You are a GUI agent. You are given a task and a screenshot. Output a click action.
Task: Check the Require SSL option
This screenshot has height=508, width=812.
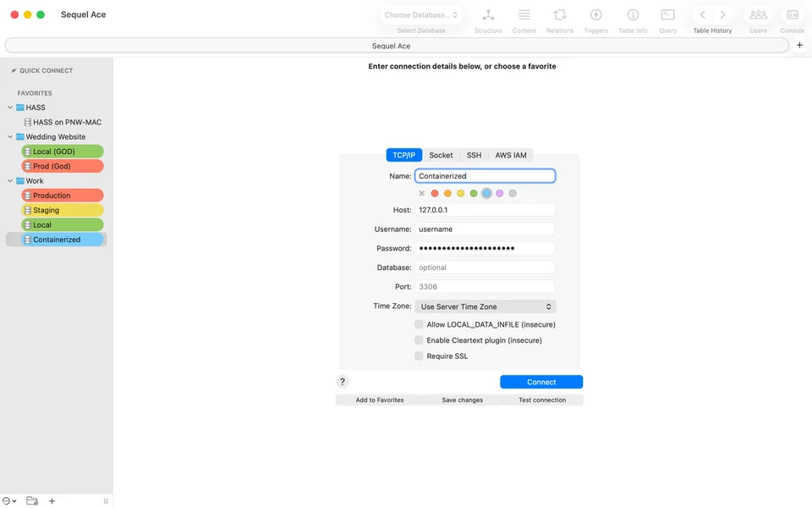419,356
